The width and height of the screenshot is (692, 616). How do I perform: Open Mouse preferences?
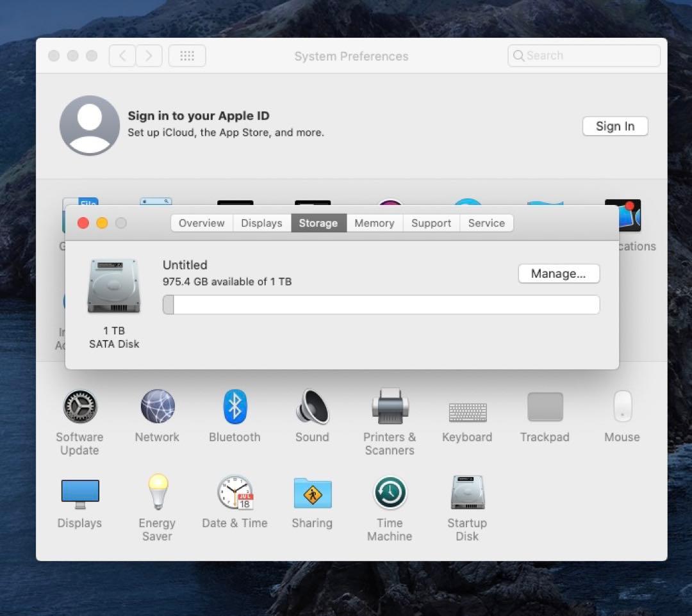click(622, 405)
